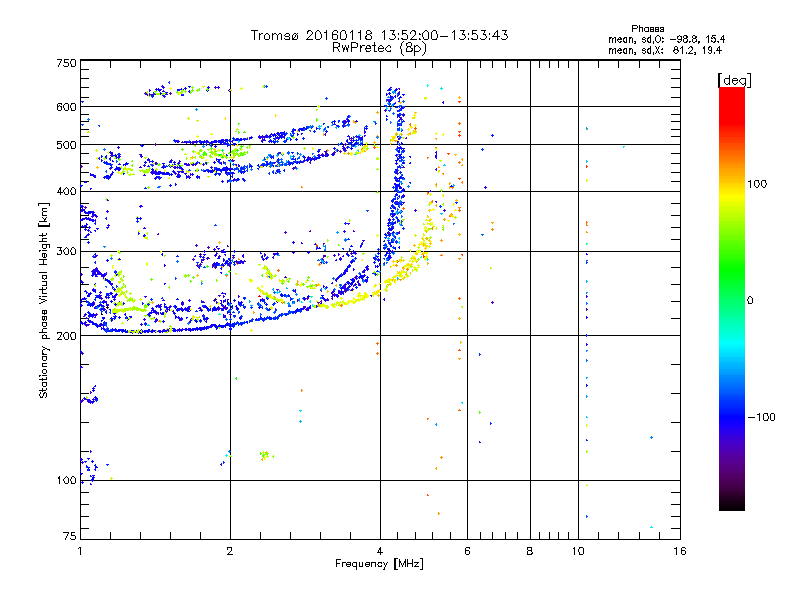This screenshot has height=600, width=800.
Task: Click the "Frequency [MHz]" axis label
Action: pos(379,564)
